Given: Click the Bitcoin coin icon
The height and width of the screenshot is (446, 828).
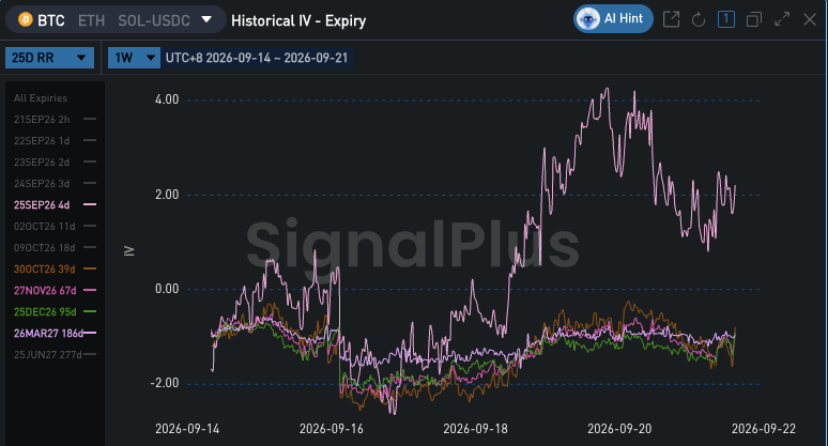Looking at the screenshot, I should point(25,20).
